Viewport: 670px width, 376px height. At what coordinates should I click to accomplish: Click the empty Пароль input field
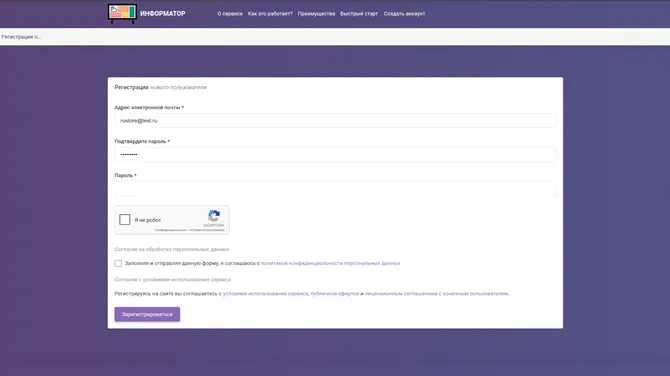coord(335,189)
